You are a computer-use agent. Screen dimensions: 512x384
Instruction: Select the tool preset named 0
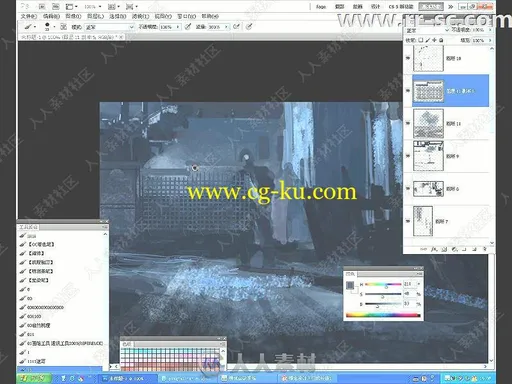(60, 289)
